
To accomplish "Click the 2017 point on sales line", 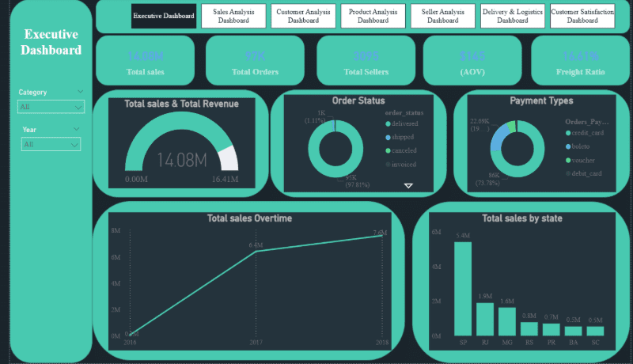I will [x=256, y=252].
